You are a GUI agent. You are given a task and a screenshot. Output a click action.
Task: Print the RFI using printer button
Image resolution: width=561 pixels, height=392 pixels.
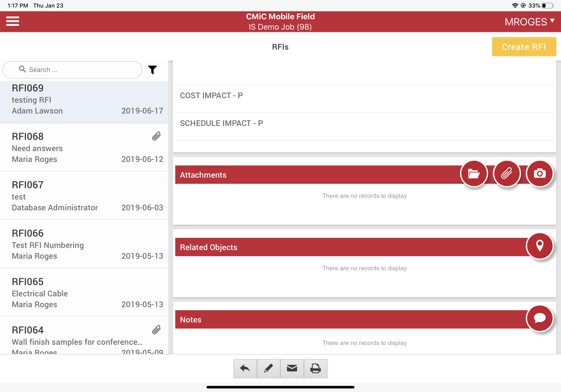tap(316, 368)
